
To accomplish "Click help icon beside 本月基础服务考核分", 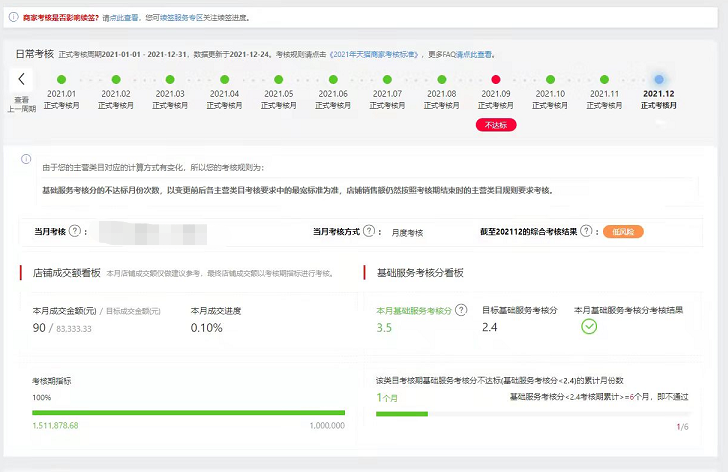I will pyautogui.click(x=461, y=310).
